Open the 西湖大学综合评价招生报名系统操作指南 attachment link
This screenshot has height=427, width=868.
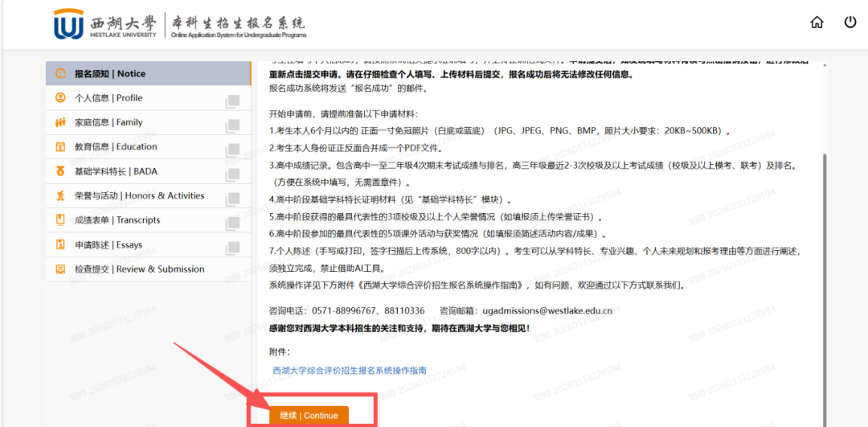coord(350,371)
